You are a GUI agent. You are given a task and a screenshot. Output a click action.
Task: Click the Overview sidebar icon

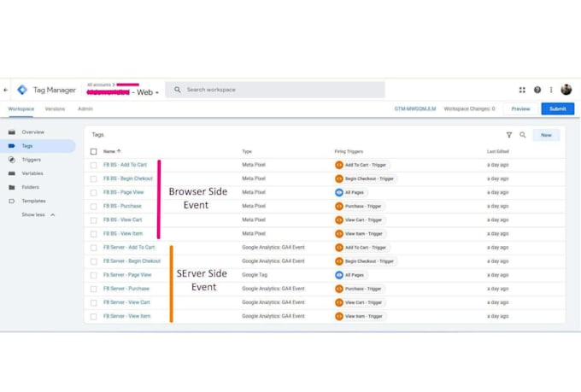12,132
